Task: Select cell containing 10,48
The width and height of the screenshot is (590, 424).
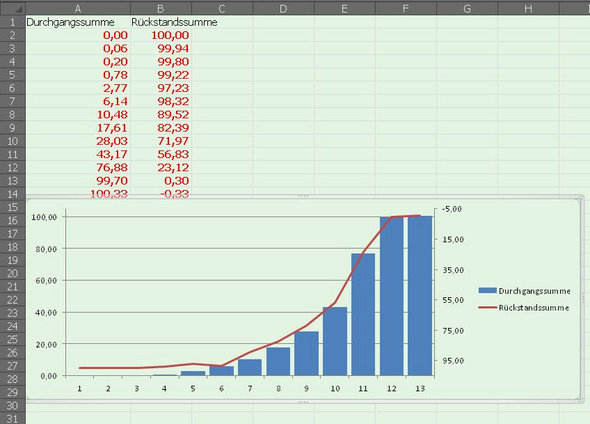Action: pyautogui.click(x=78, y=115)
